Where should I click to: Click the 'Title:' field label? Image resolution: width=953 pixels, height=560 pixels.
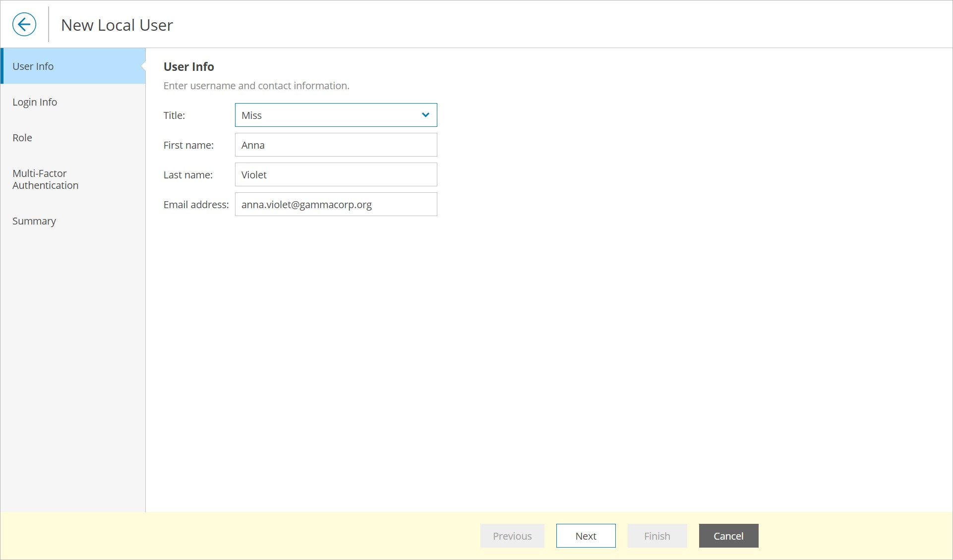point(174,115)
